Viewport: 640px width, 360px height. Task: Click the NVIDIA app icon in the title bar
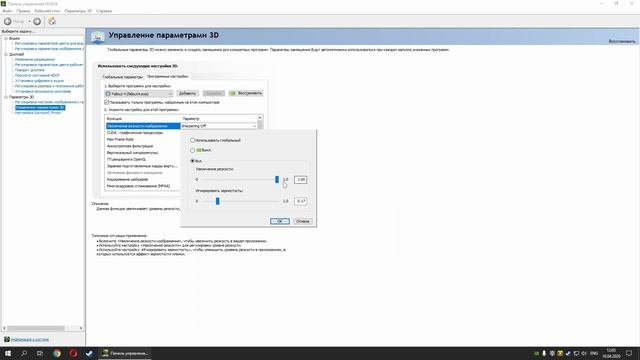click(x=3, y=4)
